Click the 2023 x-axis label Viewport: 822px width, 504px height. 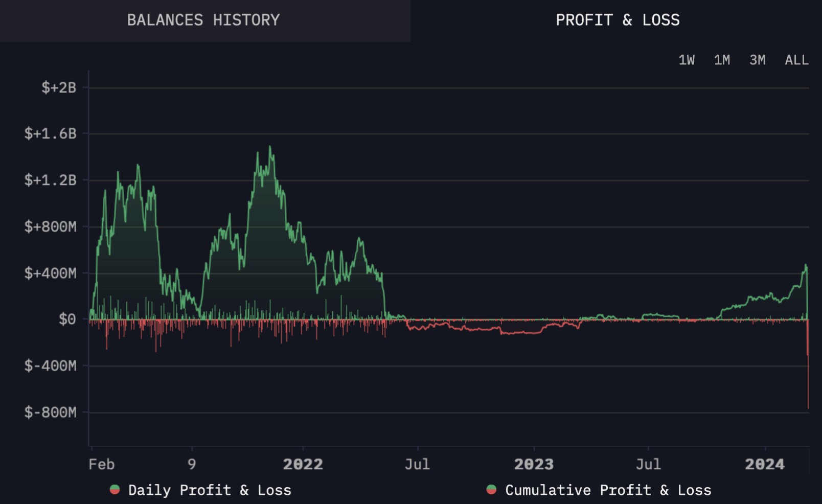[534, 464]
